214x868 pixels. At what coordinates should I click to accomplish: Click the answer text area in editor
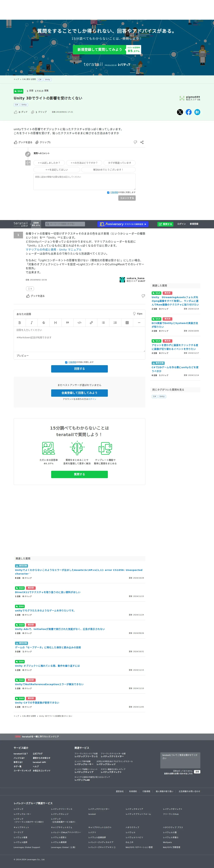(79, 339)
